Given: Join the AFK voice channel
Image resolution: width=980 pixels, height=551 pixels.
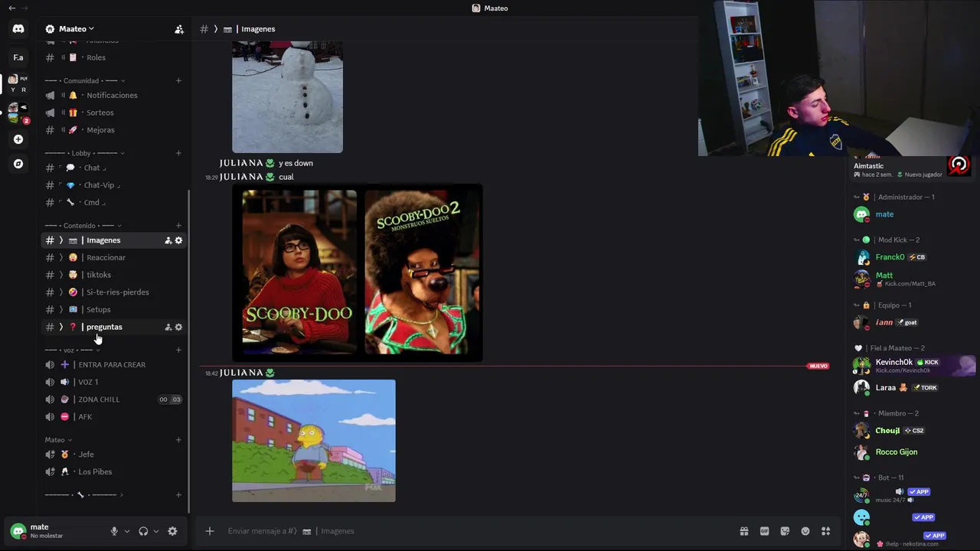Looking at the screenshot, I should [114, 417].
